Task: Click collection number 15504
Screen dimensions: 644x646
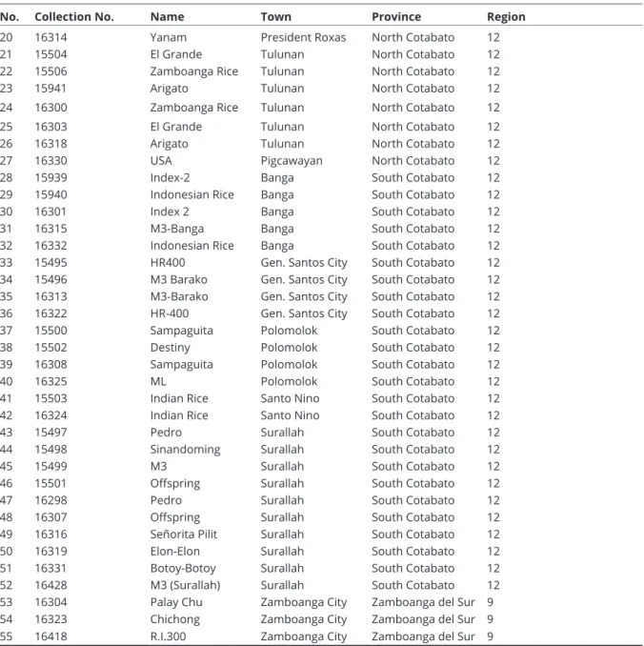Action: click(x=50, y=54)
